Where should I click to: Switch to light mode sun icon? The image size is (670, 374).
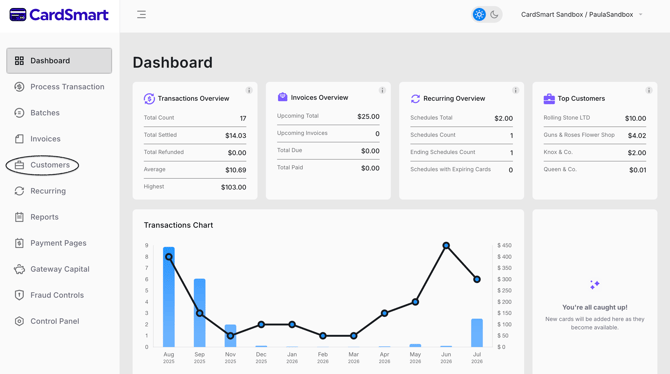click(479, 15)
